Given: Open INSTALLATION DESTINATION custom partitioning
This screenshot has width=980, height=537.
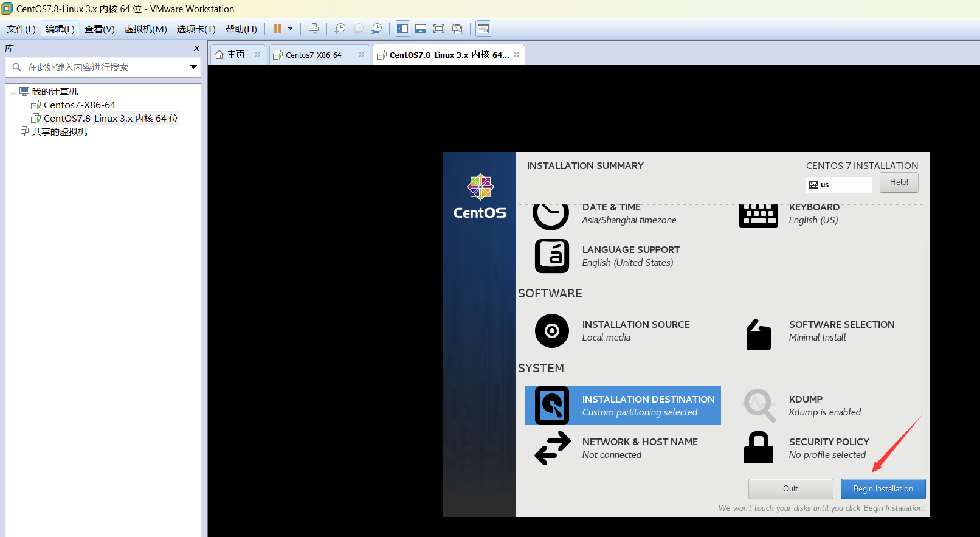Looking at the screenshot, I should (623, 406).
